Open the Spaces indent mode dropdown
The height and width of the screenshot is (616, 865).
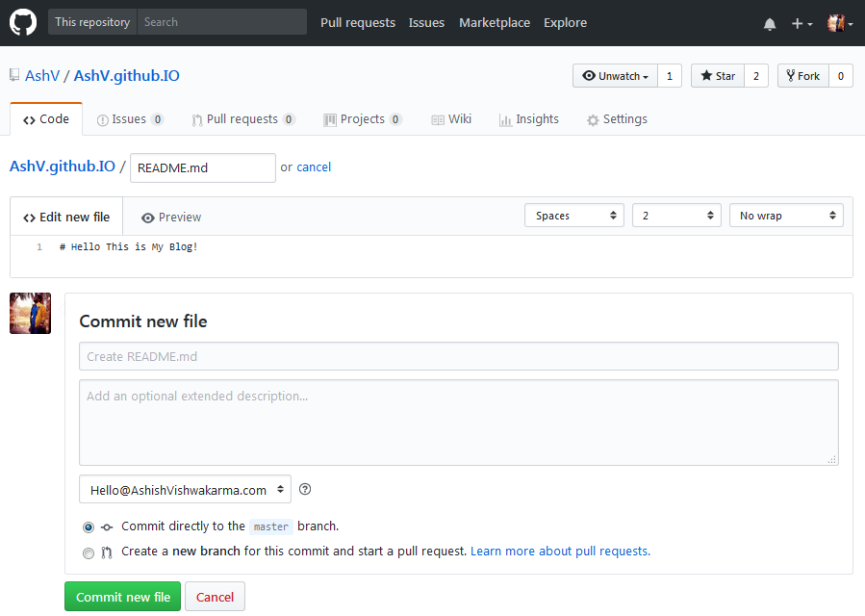tap(573, 216)
